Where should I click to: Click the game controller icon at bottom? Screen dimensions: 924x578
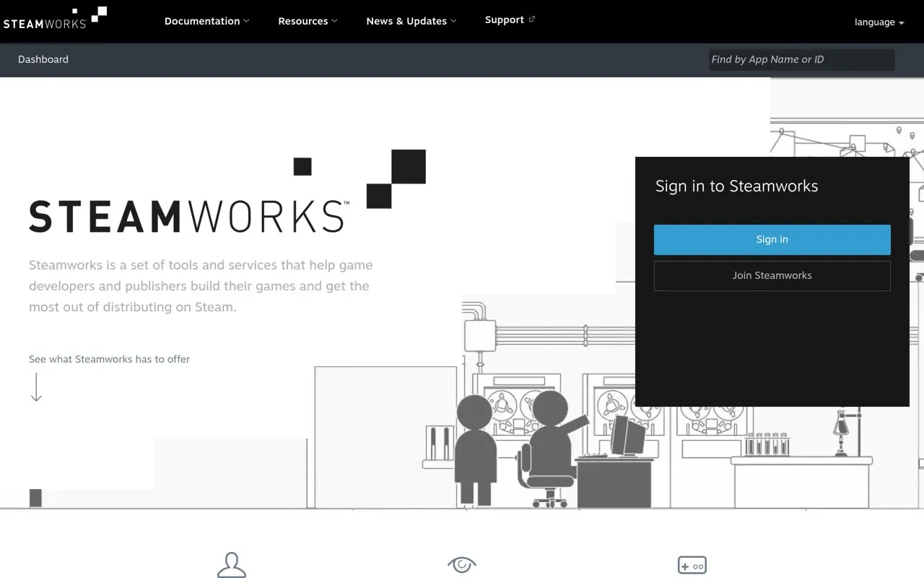692,565
